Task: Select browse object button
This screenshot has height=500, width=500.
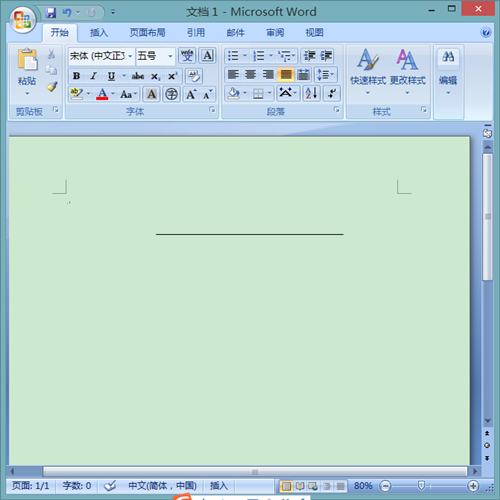Action: pyautogui.click(x=487, y=445)
